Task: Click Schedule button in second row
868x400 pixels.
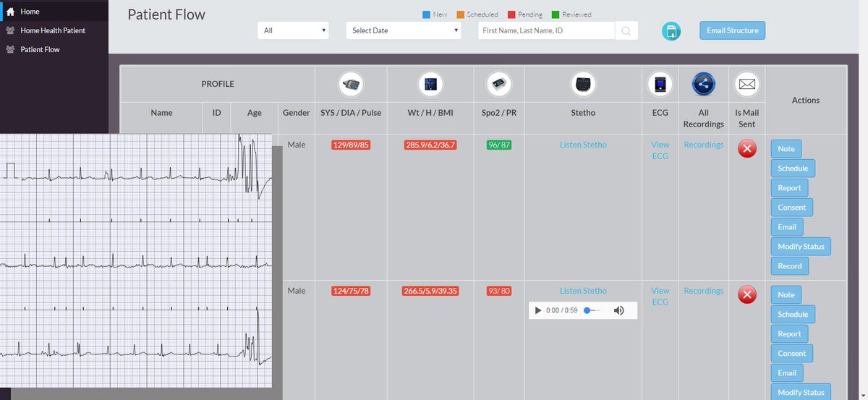Action: 793,315
